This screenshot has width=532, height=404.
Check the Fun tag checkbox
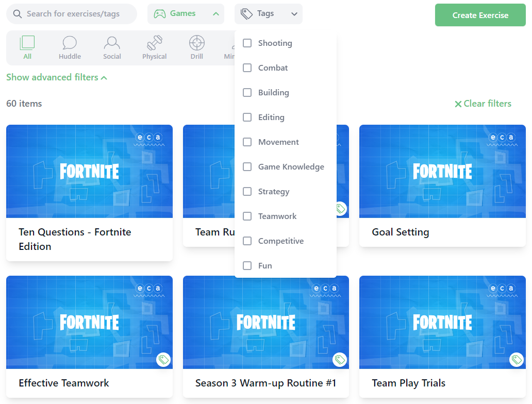coord(247,266)
